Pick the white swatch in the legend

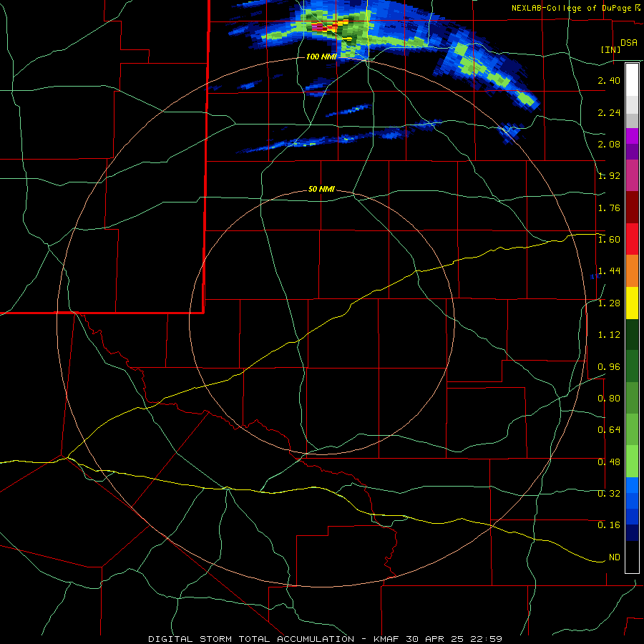632,80
